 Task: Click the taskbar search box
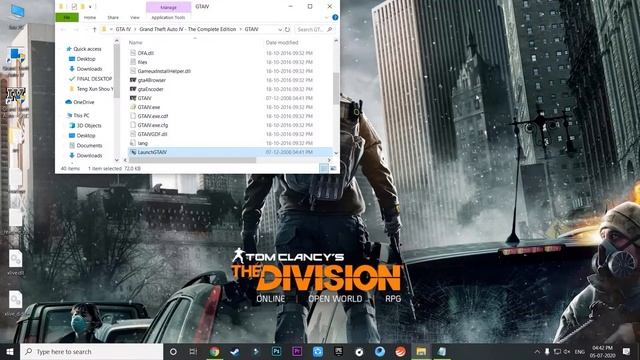(x=91, y=351)
